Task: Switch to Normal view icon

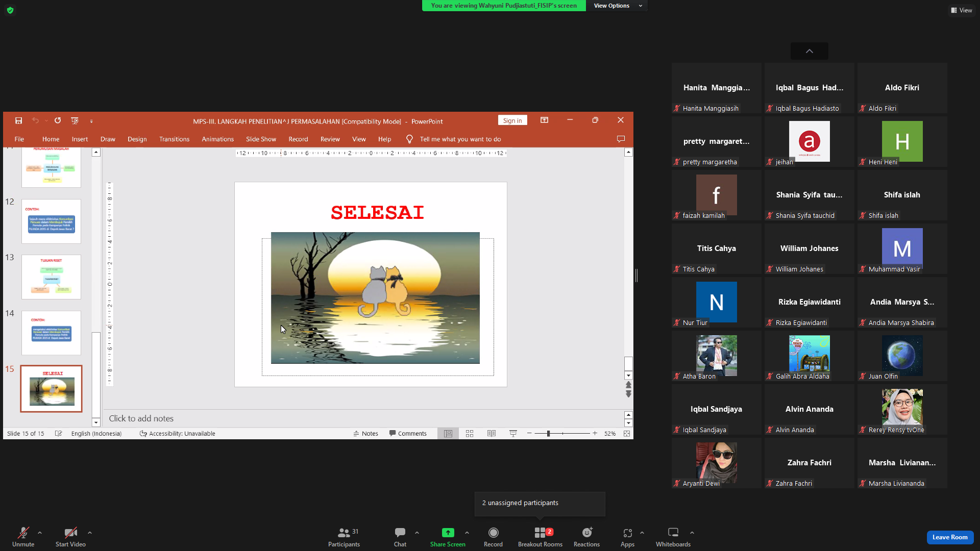Action: coord(448,433)
